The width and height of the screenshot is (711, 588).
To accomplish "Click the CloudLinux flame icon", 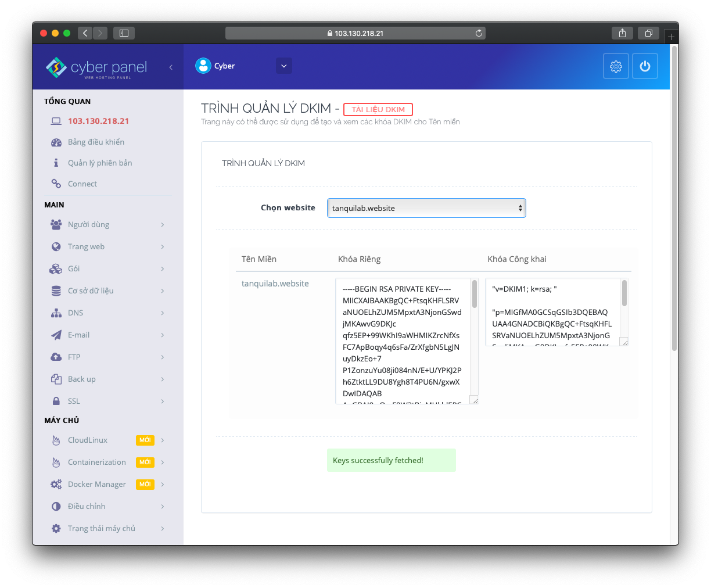I will [56, 440].
